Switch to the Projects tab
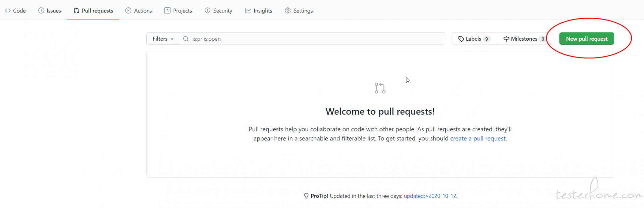 coord(178,11)
